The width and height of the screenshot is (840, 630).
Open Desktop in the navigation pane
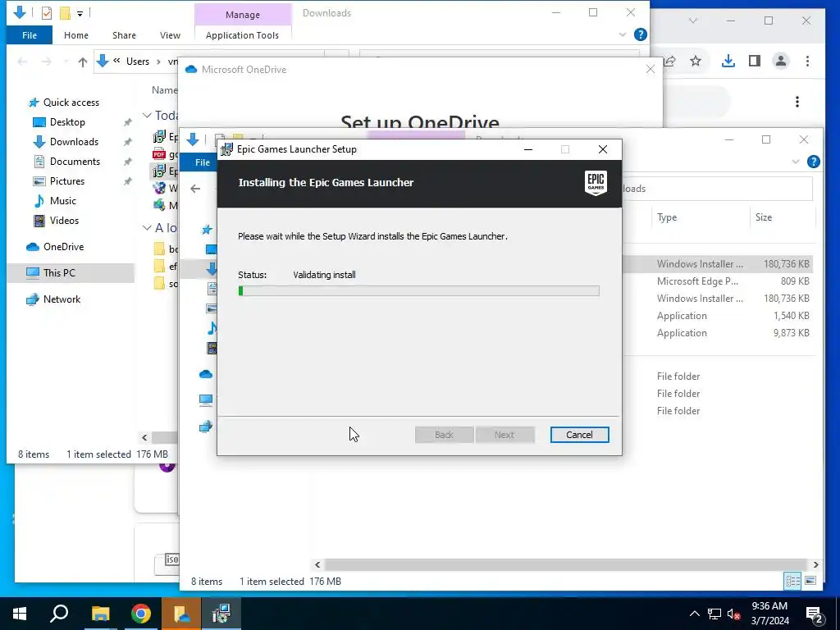67,122
